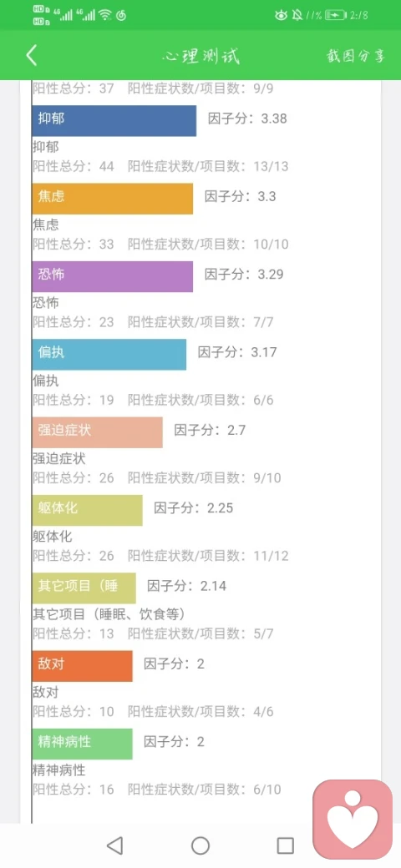This screenshot has width=401, height=868.
Task: Tap the muted bell notification icon
Action: coord(297,15)
